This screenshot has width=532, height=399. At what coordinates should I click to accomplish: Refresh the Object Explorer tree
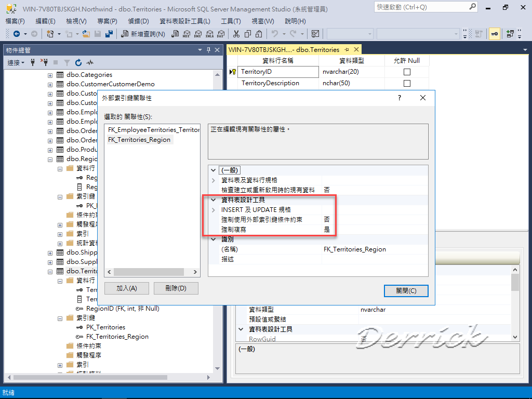tap(78, 62)
